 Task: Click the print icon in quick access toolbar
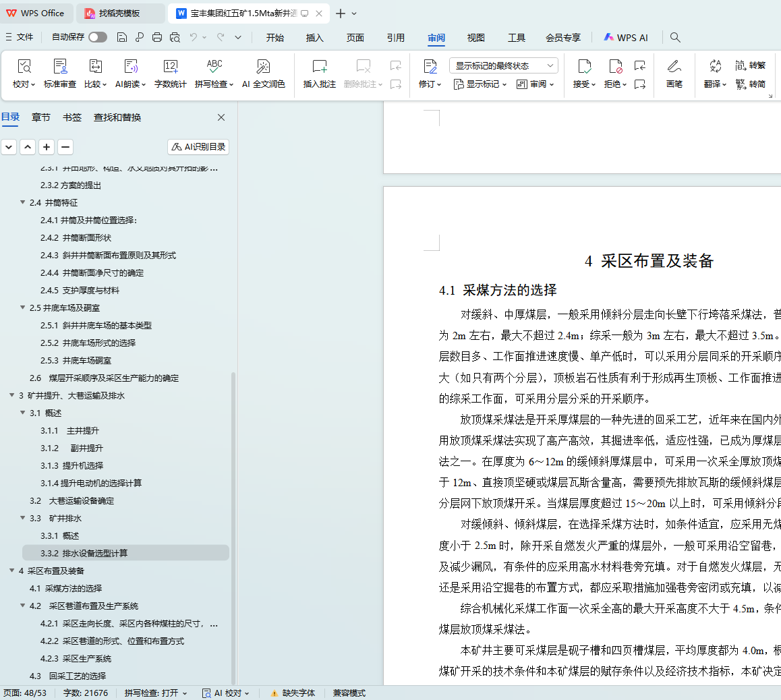coord(157,38)
